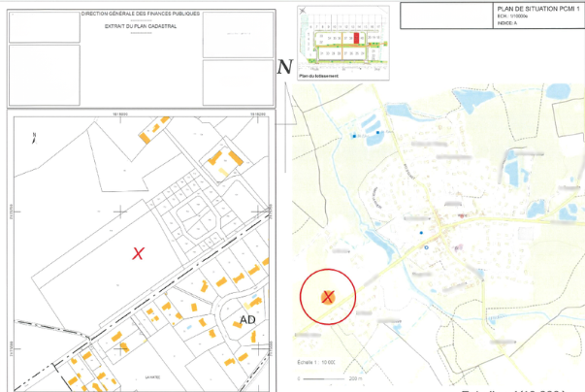585x392 pixels.
Task: Click the red circled X on the situation map
Action: (328, 297)
